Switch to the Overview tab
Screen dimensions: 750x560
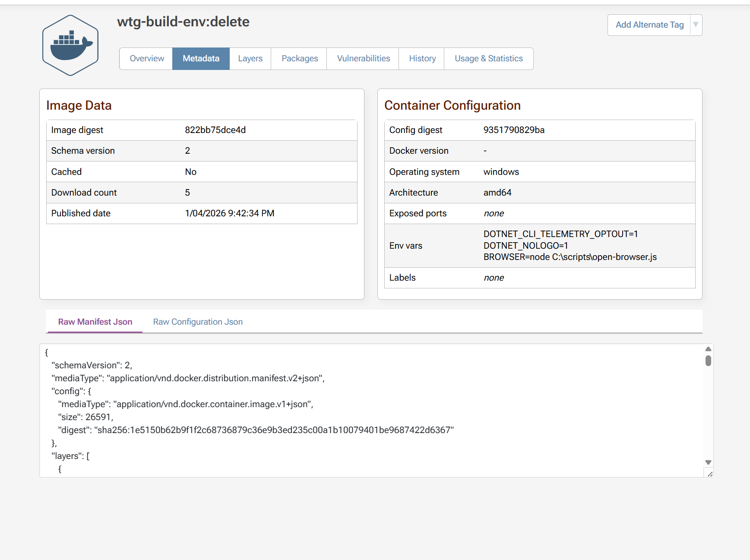pyautogui.click(x=146, y=59)
